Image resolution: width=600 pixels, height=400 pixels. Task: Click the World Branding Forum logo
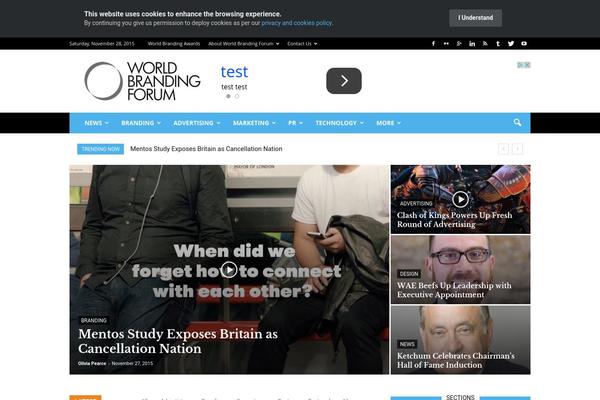(x=142, y=81)
